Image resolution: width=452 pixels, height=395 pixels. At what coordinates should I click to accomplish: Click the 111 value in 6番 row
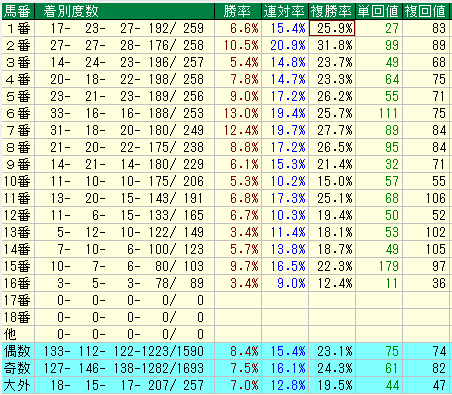[388, 113]
